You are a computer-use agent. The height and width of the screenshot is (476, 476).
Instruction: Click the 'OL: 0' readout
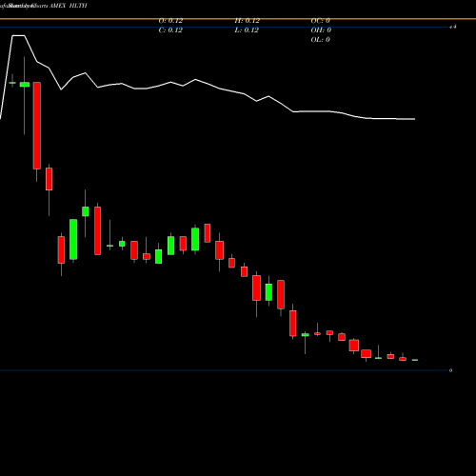coord(320,40)
